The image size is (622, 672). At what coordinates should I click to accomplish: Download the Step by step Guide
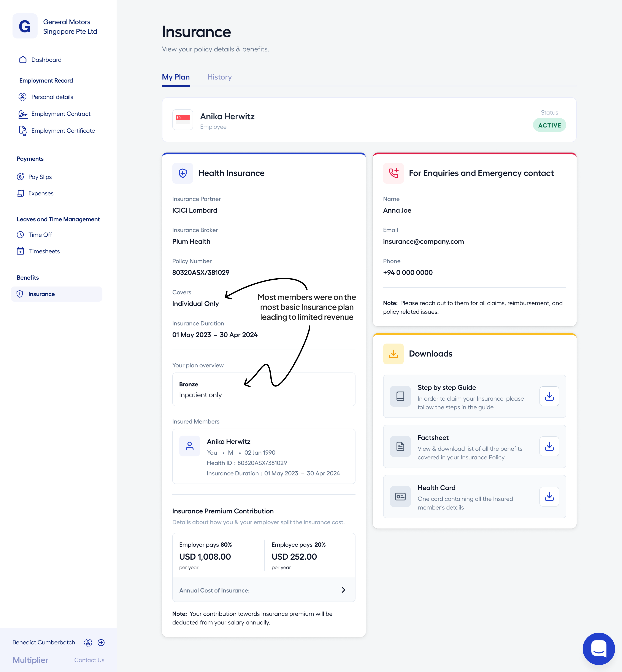[x=549, y=396]
